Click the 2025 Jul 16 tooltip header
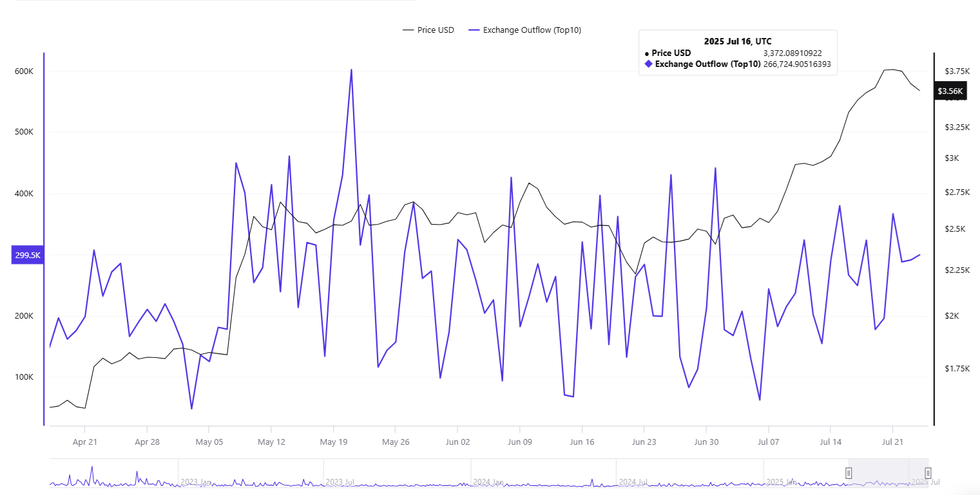Image resolution: width=980 pixels, height=495 pixels. coord(738,41)
